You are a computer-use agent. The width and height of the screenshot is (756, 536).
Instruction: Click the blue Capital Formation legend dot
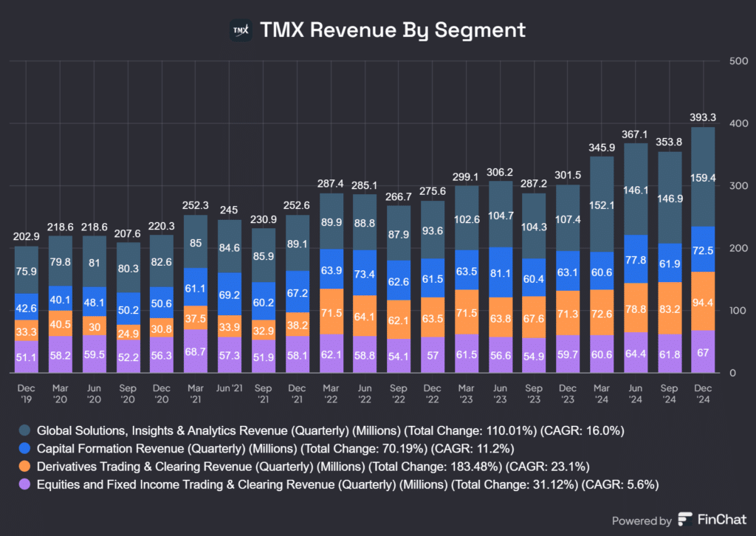(26, 448)
